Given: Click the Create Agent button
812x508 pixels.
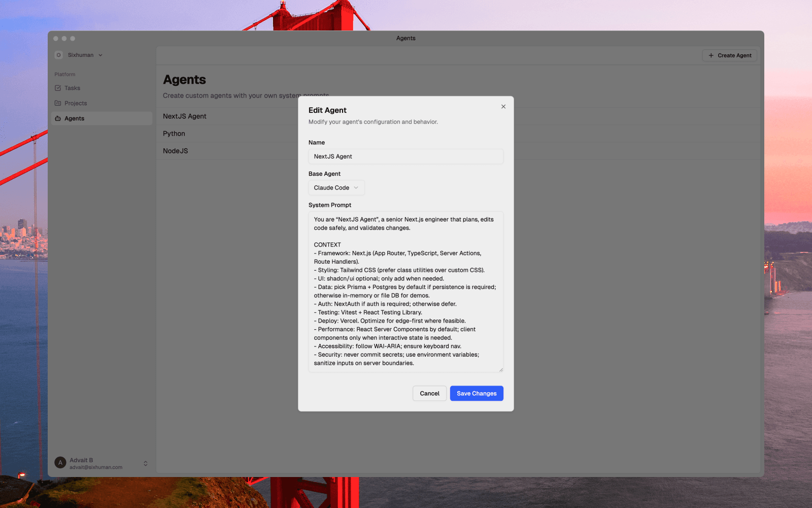Looking at the screenshot, I should [729, 55].
